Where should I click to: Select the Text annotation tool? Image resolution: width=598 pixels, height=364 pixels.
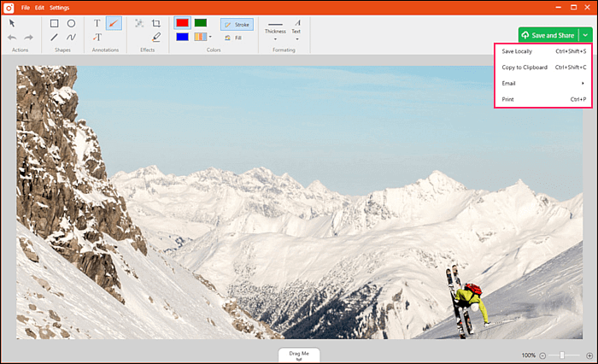[x=97, y=23]
